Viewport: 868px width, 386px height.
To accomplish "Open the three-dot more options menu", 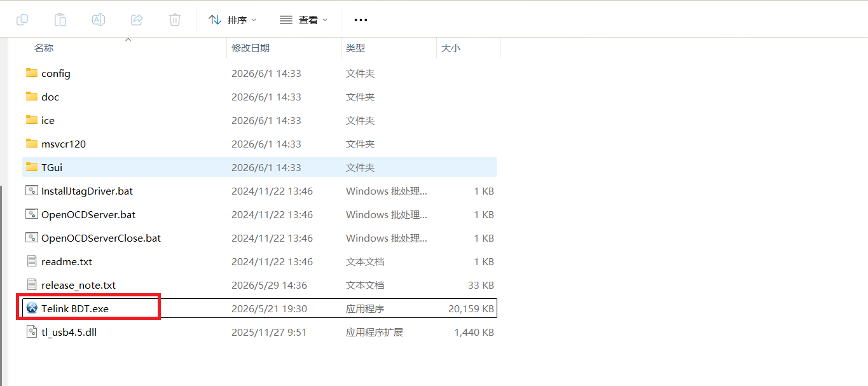I will [x=361, y=20].
